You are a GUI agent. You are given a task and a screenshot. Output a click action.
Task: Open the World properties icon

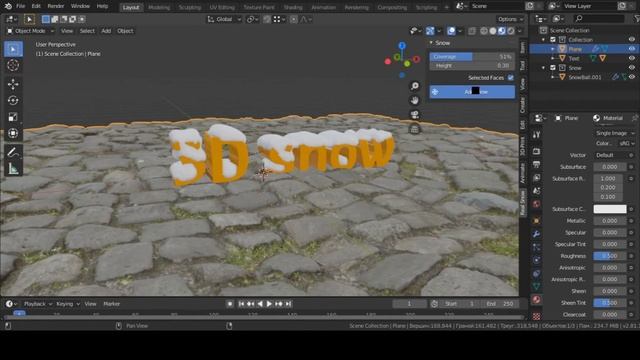point(537,204)
